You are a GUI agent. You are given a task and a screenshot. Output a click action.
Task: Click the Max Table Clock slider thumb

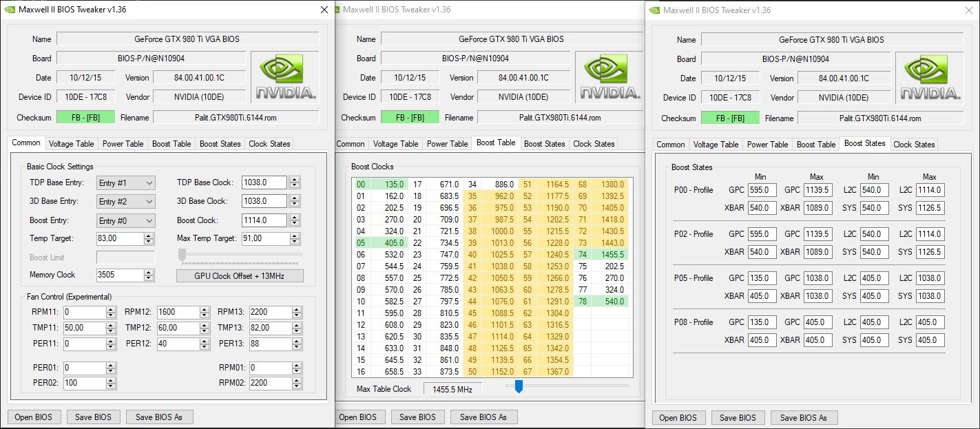coord(519,387)
